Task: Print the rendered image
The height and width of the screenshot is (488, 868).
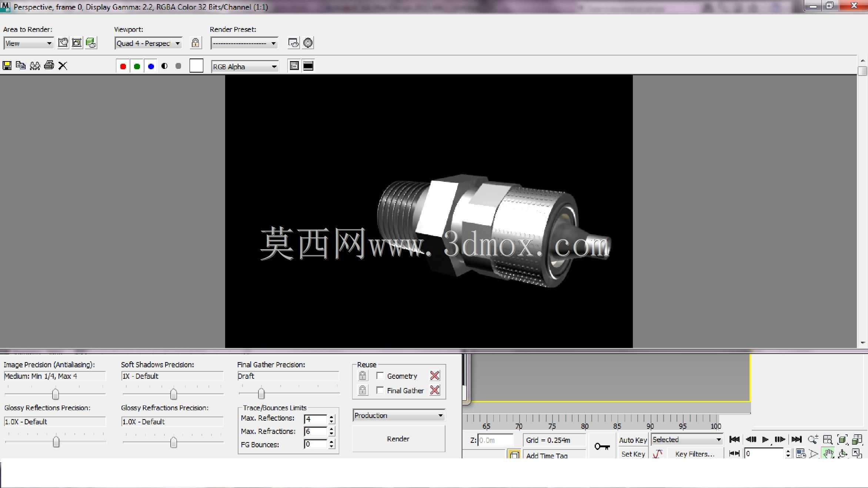Action: 49,66
